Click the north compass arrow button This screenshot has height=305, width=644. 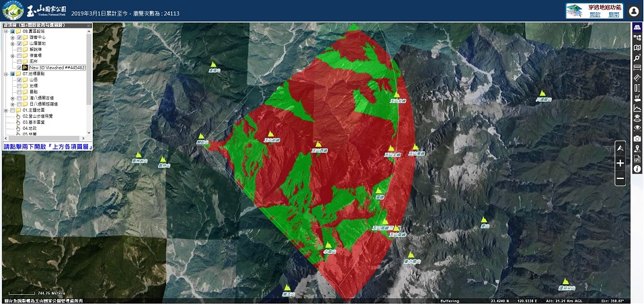[x=620, y=147]
